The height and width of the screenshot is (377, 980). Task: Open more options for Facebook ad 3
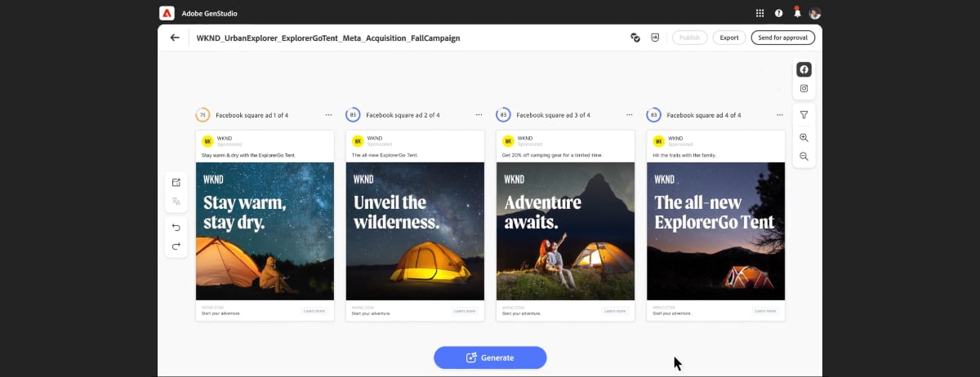pos(629,115)
